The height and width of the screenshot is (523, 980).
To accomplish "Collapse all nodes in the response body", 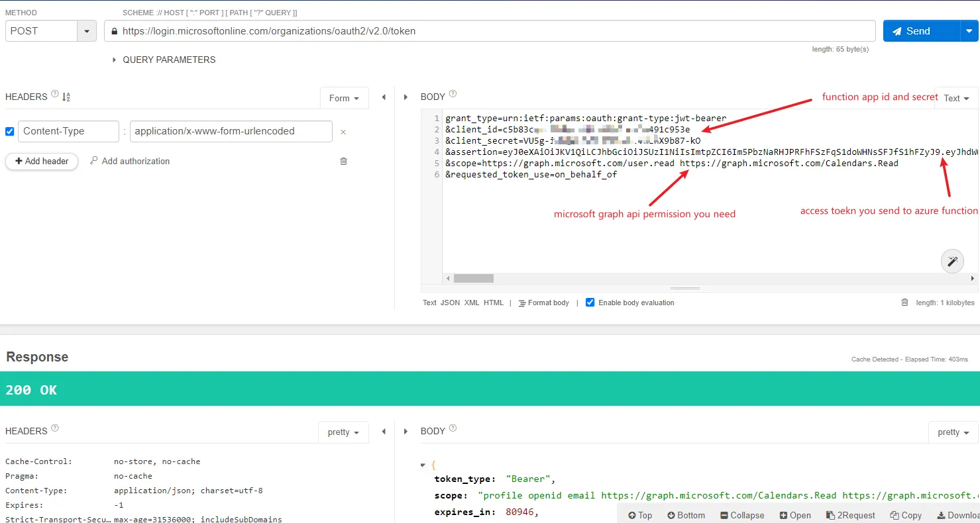I will pyautogui.click(x=742, y=515).
